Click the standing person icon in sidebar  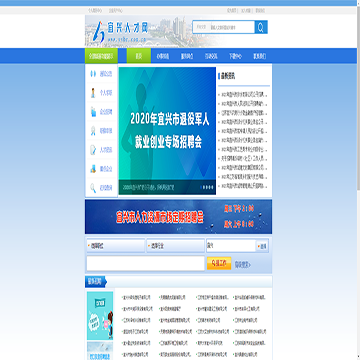[x=93, y=93]
